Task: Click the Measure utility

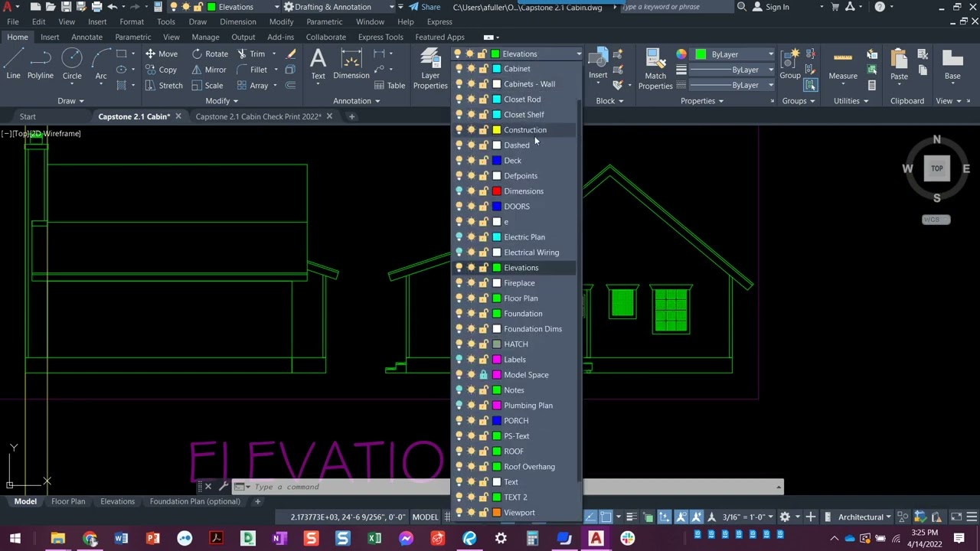Action: (842, 64)
